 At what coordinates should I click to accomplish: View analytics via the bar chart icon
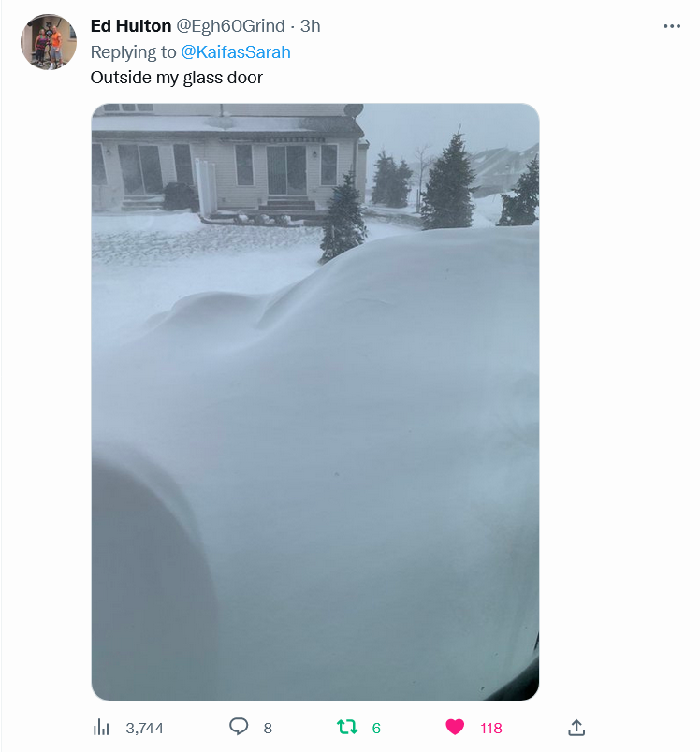[x=101, y=728]
